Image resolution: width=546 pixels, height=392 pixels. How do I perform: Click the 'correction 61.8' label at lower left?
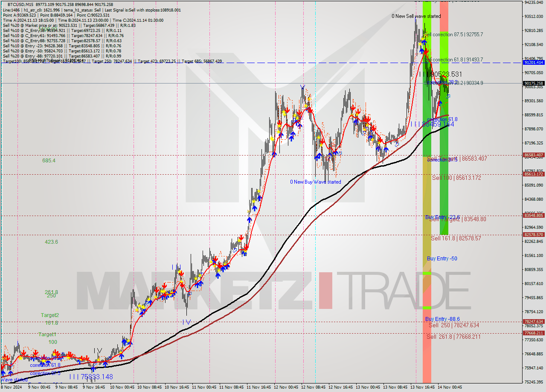coord(45,365)
